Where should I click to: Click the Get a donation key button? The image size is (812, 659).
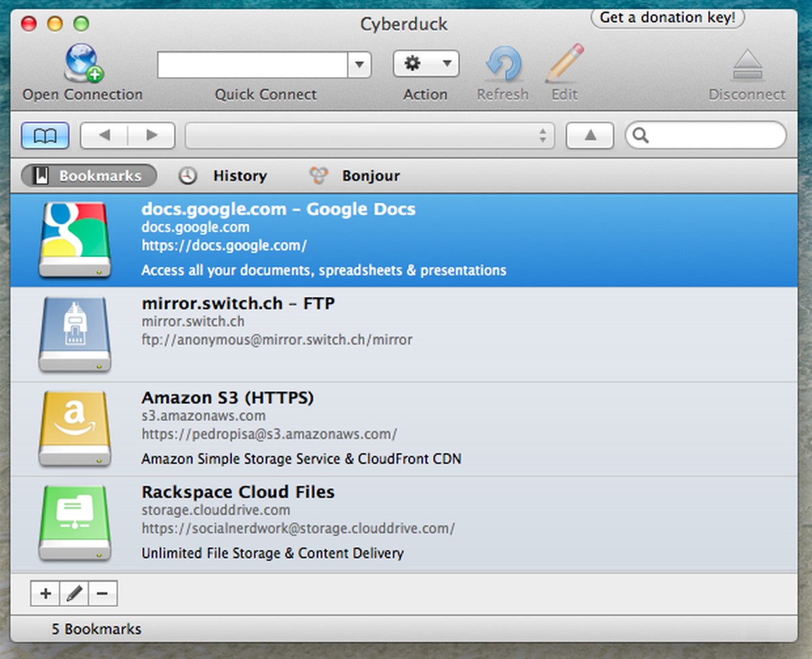pyautogui.click(x=667, y=18)
